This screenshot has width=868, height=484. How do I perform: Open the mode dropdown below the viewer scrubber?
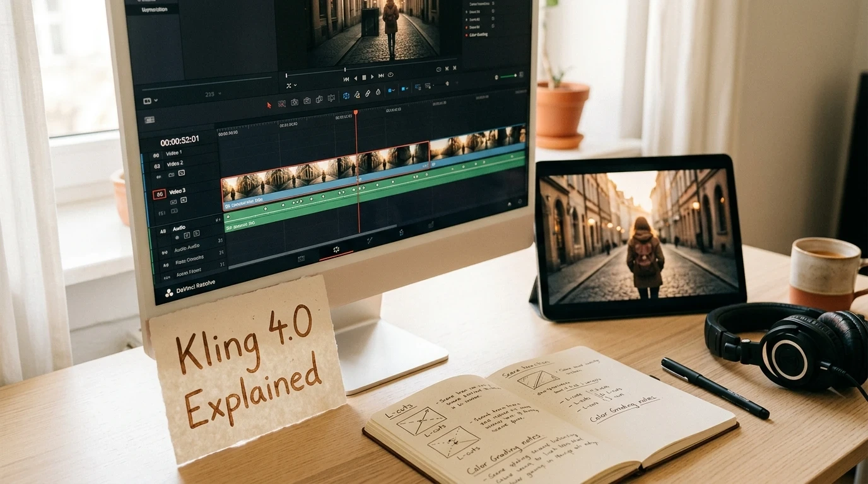[291, 85]
